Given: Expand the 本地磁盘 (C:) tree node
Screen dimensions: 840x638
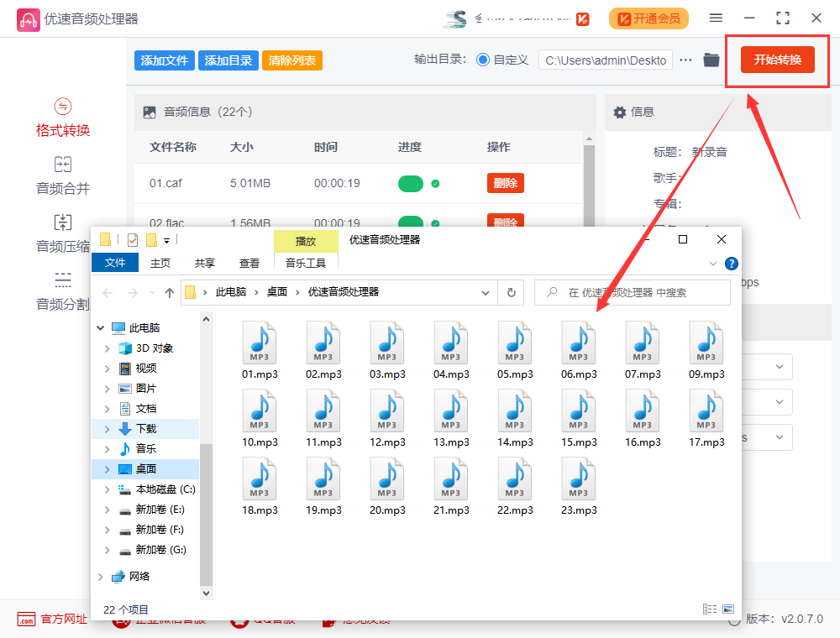Looking at the screenshot, I should click(108, 489).
